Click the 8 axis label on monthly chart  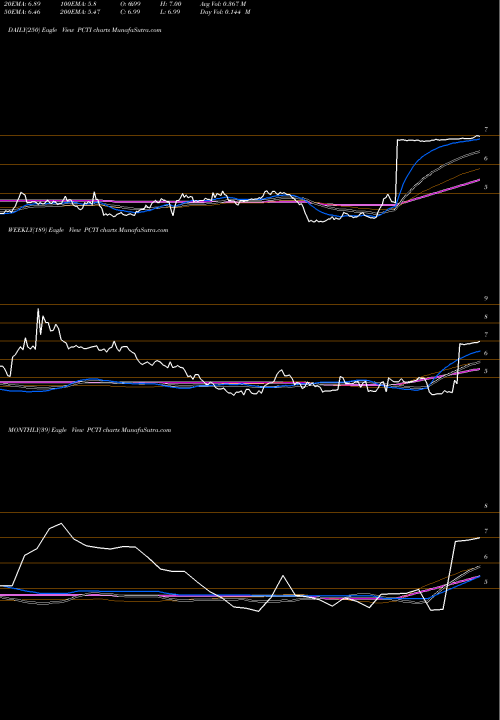(x=486, y=506)
